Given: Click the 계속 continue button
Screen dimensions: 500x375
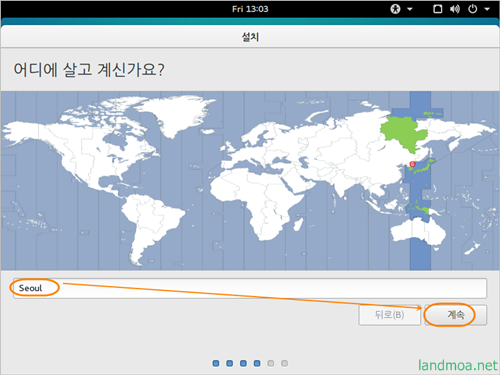Looking at the screenshot, I should click(x=456, y=315).
